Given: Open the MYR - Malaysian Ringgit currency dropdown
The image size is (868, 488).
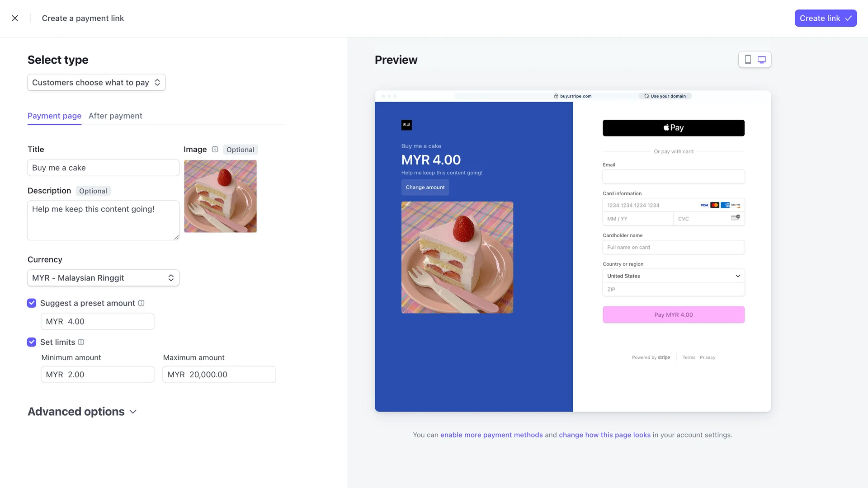Looking at the screenshot, I should (103, 278).
